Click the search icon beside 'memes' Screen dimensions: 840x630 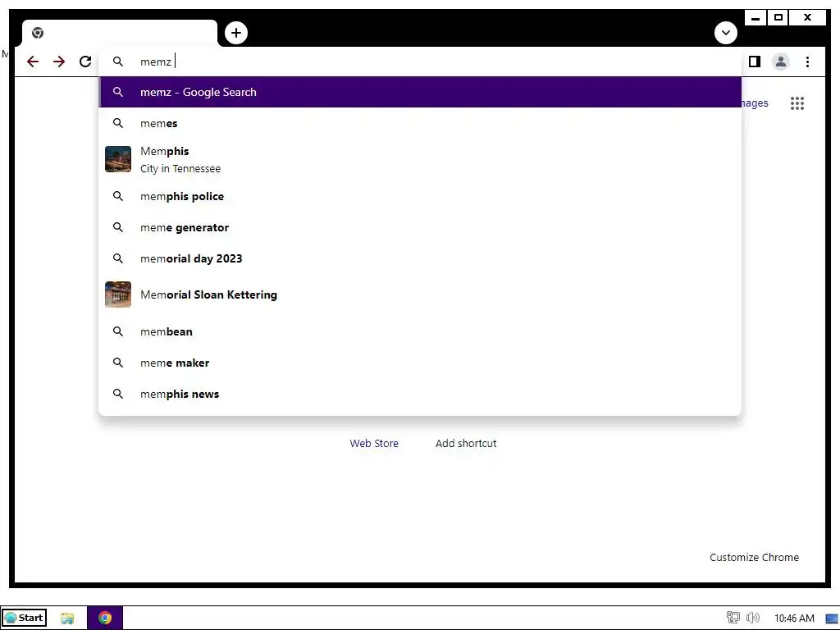[x=118, y=123]
